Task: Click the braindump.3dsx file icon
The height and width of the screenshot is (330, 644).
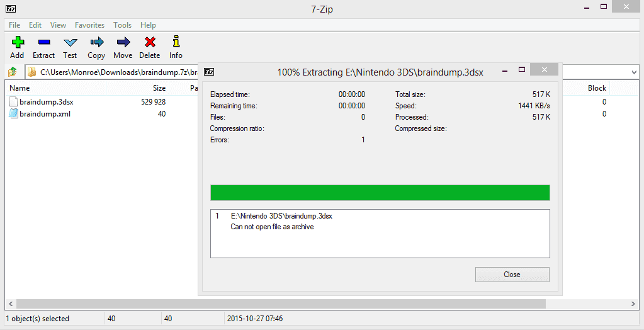Action: (x=13, y=101)
